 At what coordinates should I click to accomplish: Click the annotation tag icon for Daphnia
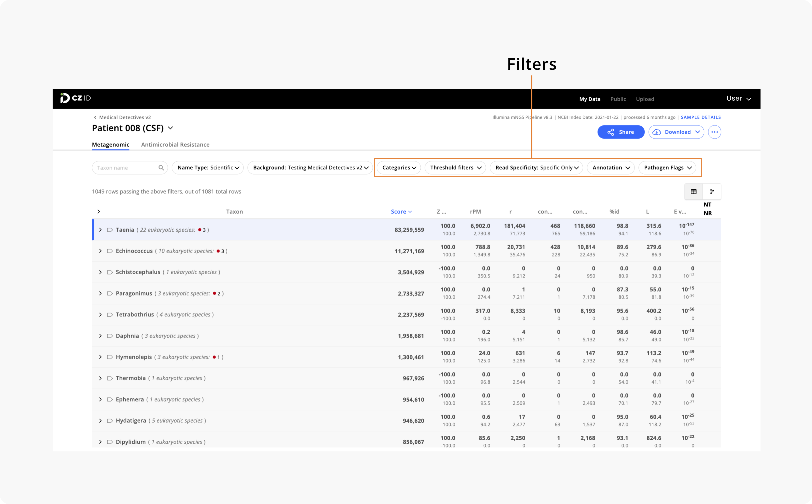[110, 336]
